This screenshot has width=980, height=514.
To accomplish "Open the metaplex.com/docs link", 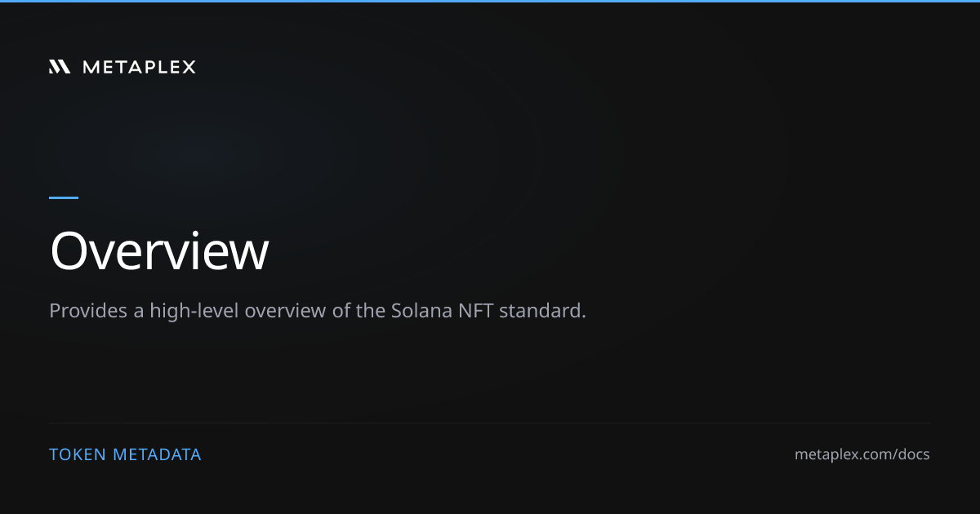I will pyautogui.click(x=862, y=454).
